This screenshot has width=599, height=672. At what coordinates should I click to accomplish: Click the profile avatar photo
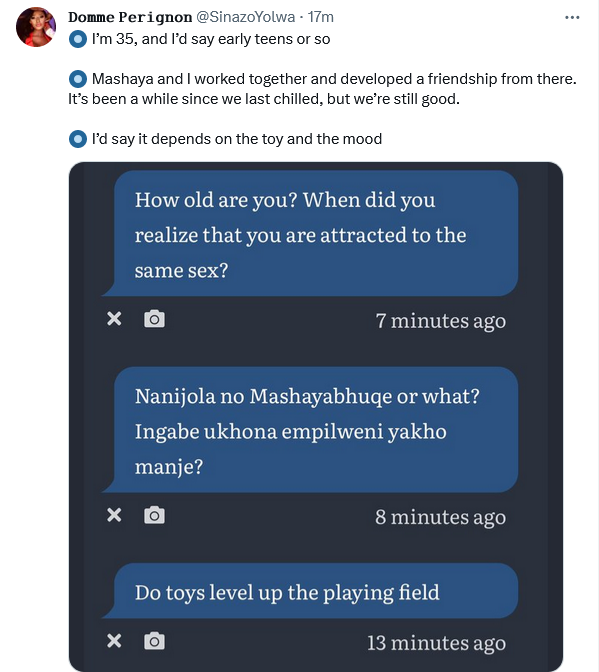click(x=36, y=27)
